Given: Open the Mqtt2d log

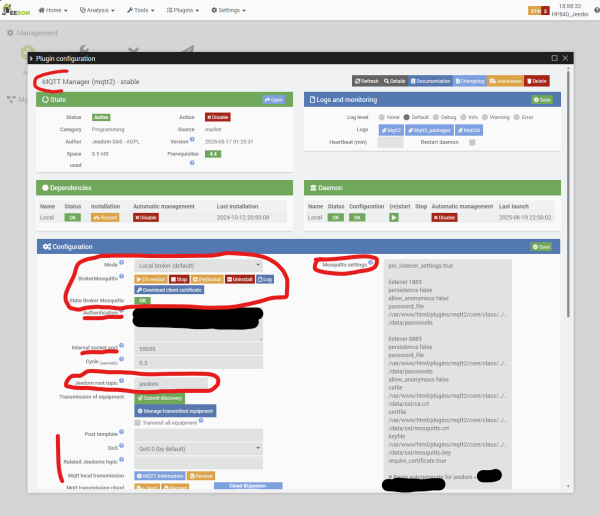Looking at the screenshot, I should tap(469, 130).
